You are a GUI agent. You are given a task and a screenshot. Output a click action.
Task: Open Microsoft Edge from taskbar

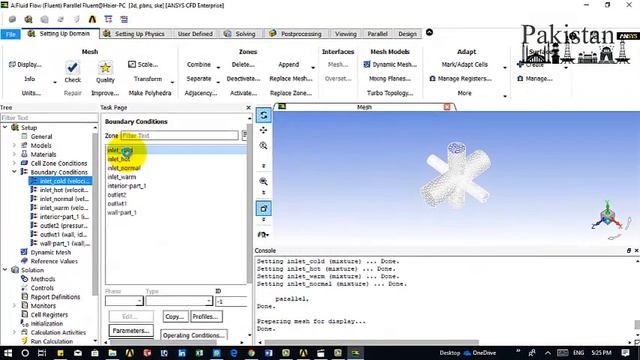click(x=234, y=353)
